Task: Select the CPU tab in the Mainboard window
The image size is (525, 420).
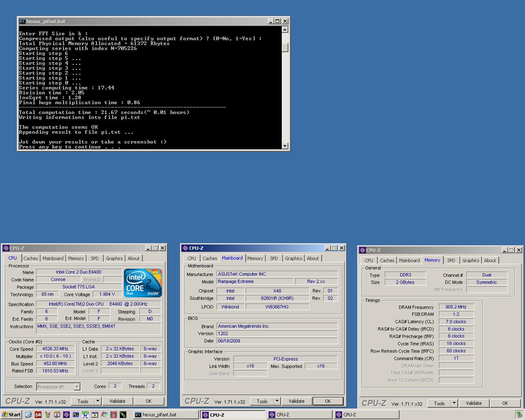Action: (x=192, y=258)
